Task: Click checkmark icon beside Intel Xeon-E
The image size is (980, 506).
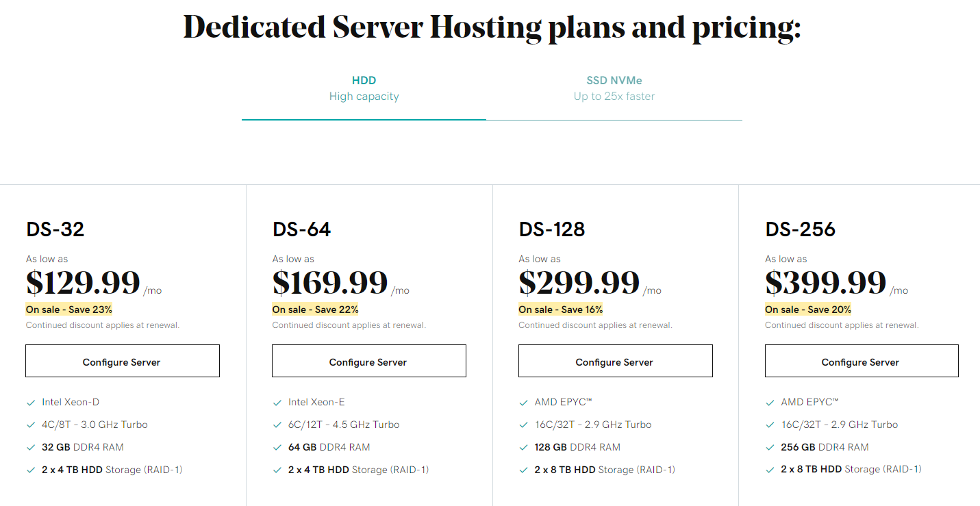Action: point(277,403)
